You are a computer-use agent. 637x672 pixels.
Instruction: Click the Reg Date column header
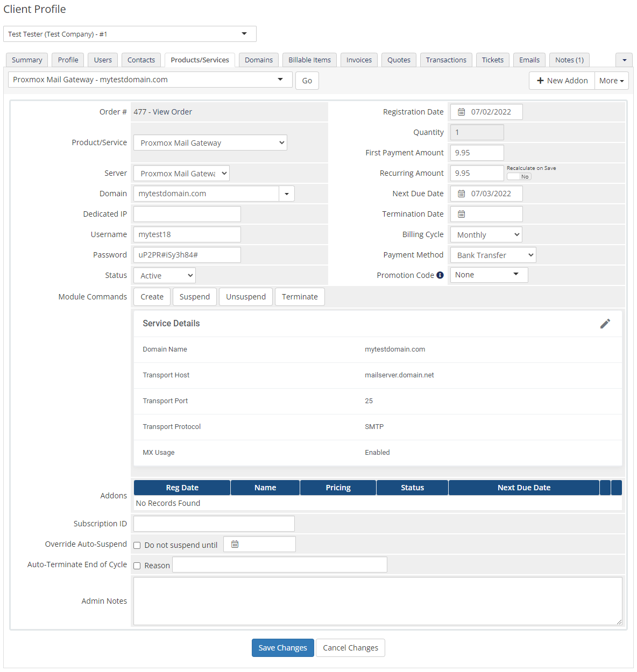pyautogui.click(x=182, y=488)
